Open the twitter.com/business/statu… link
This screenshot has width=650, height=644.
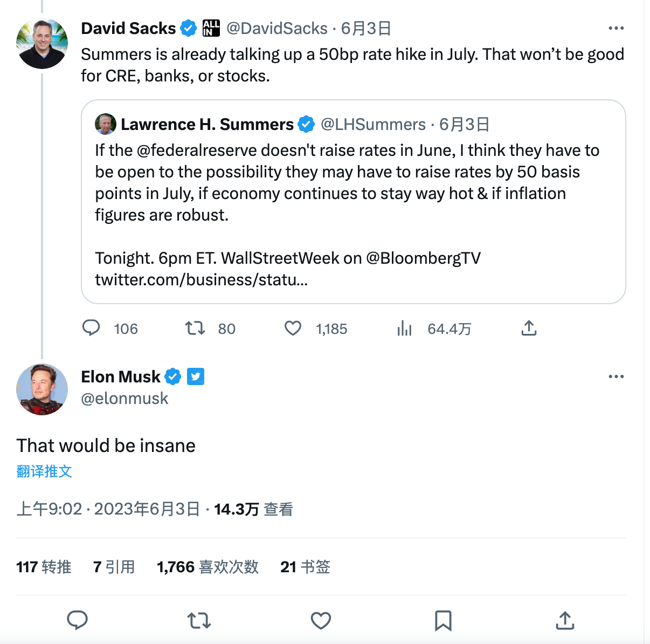201,280
